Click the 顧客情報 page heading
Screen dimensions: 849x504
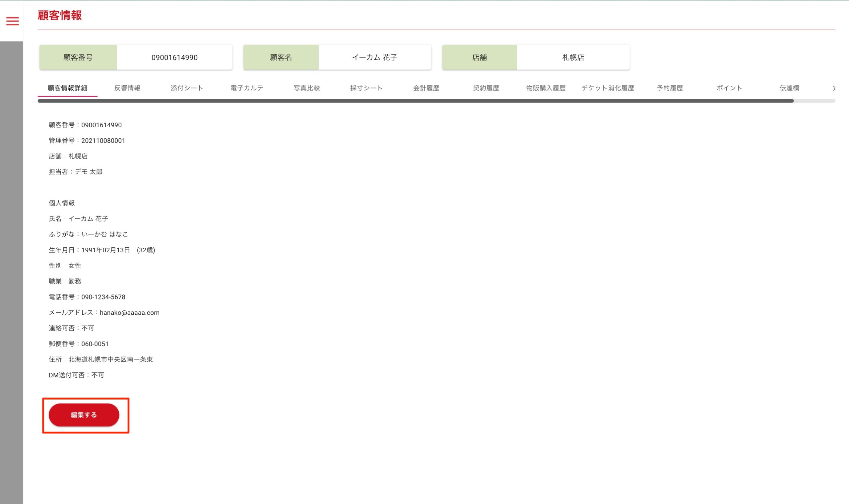[x=60, y=15]
